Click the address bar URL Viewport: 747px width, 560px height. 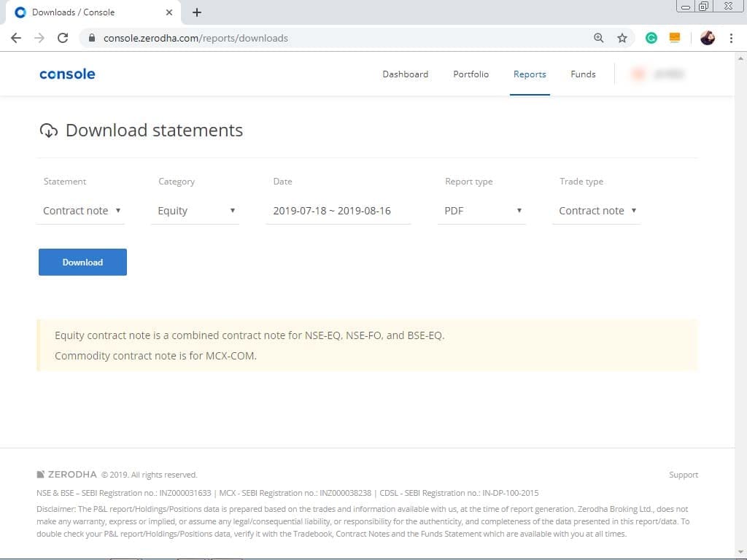click(x=196, y=38)
